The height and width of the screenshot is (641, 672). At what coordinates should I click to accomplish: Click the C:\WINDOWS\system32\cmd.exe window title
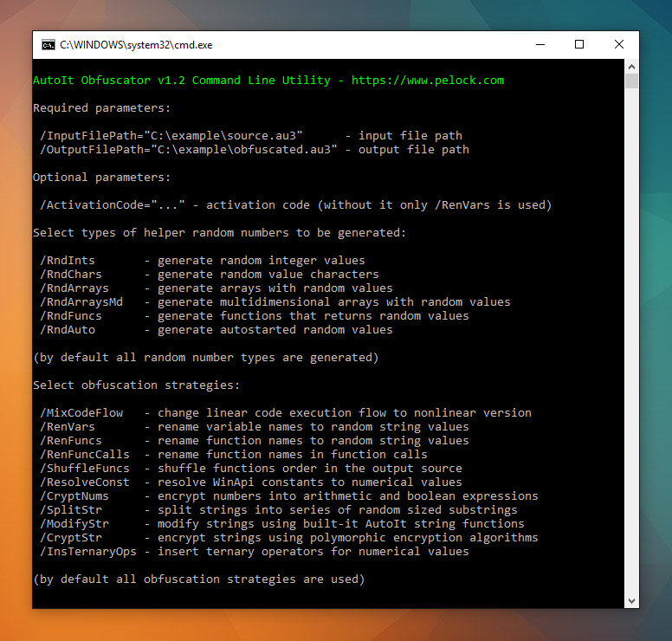[x=136, y=45]
